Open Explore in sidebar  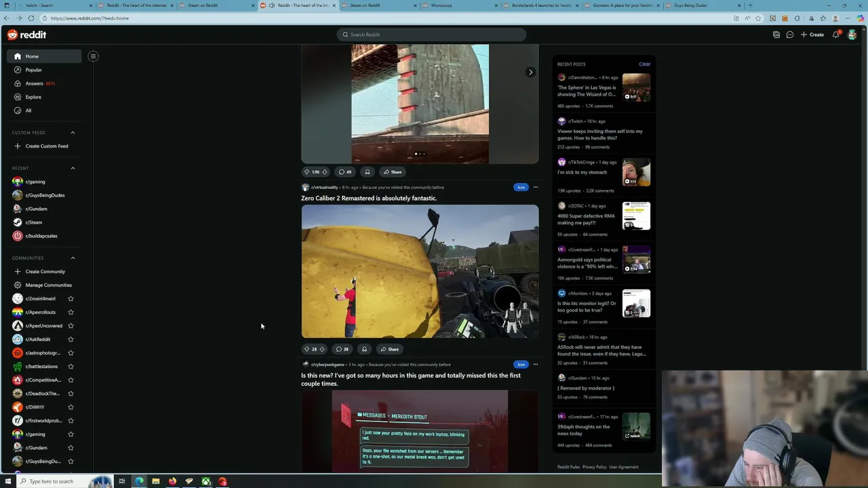(44, 97)
